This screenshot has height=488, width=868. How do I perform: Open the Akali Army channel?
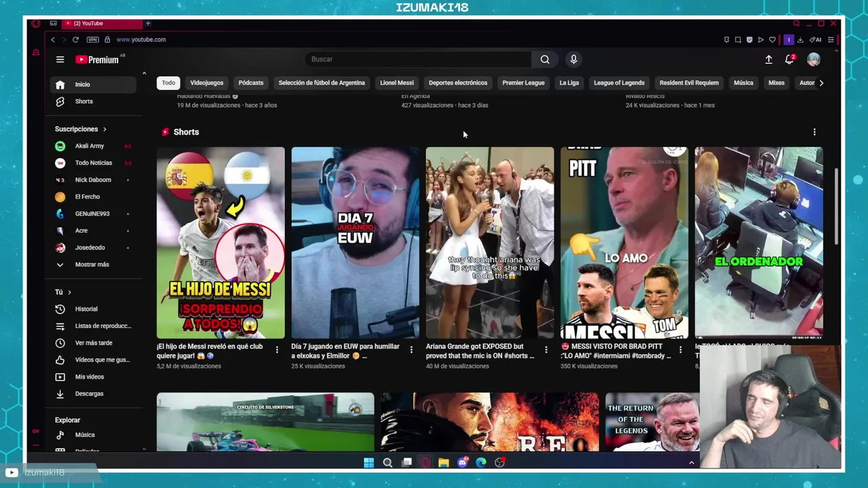click(x=93, y=146)
